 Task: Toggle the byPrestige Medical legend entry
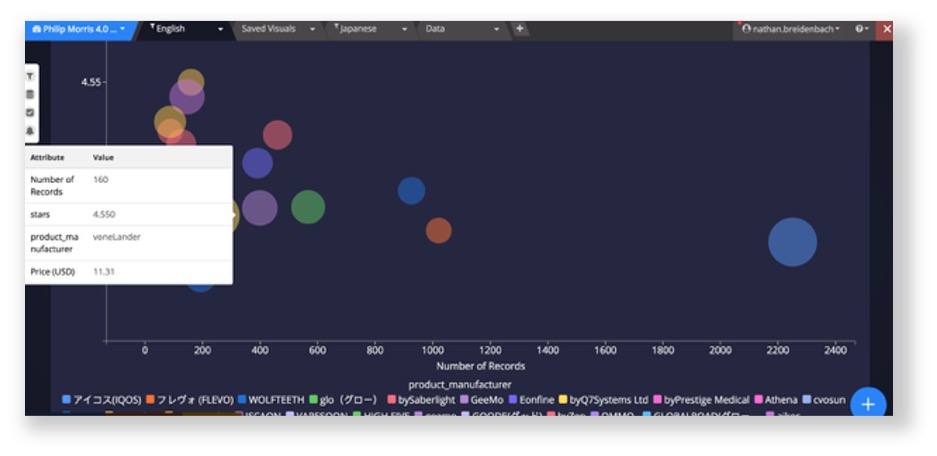coord(701,400)
